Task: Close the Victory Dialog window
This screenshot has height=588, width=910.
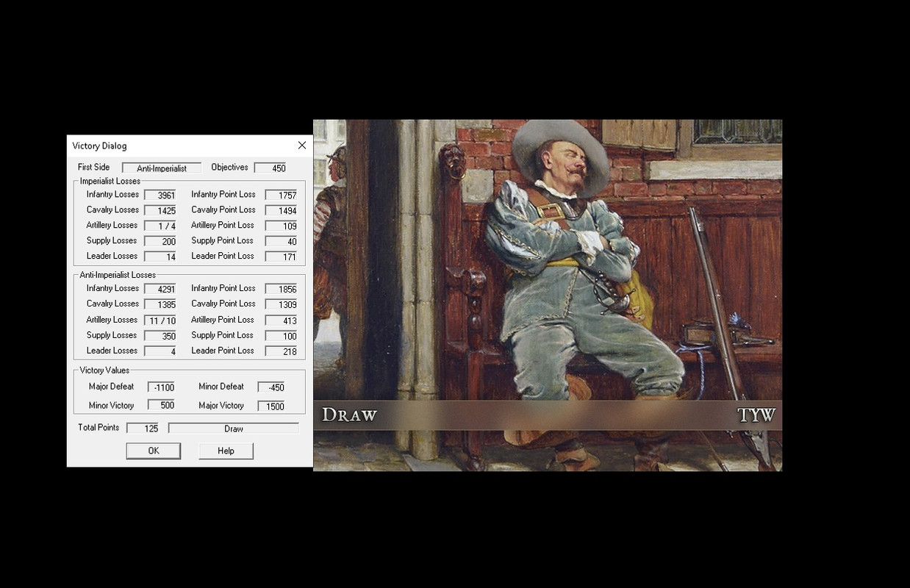Action: [302, 146]
